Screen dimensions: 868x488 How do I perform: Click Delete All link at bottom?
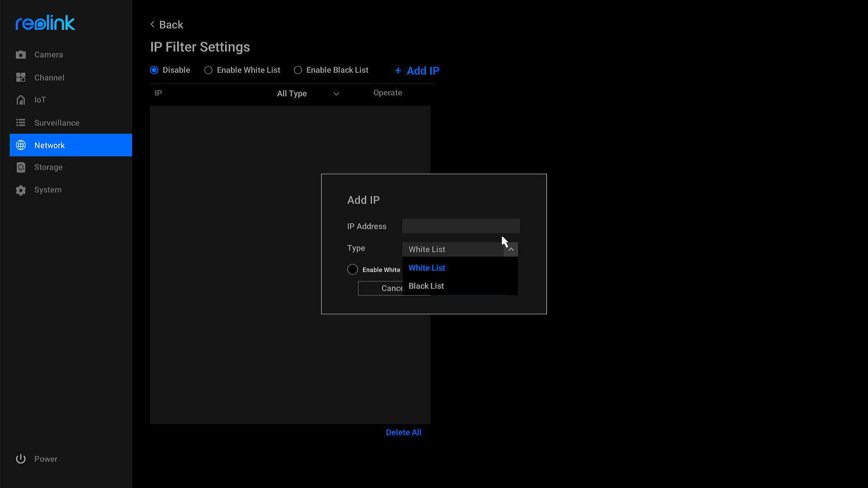tap(403, 432)
